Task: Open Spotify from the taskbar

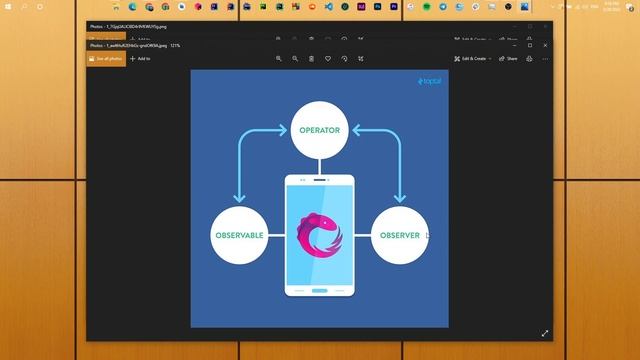Action: 427,7
